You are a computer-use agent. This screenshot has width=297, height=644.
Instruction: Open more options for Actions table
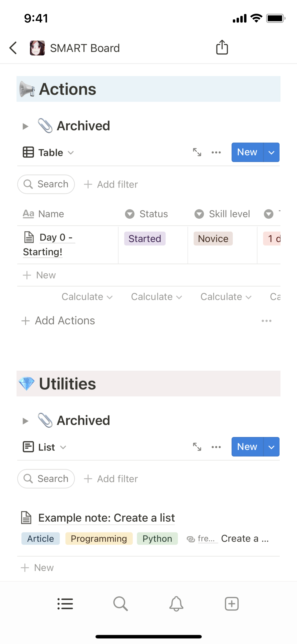pyautogui.click(x=216, y=152)
